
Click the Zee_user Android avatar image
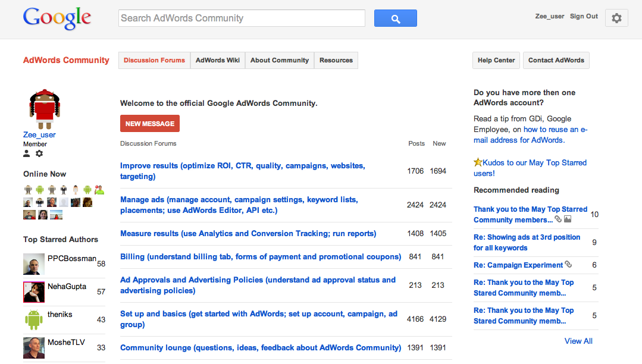[45, 109]
